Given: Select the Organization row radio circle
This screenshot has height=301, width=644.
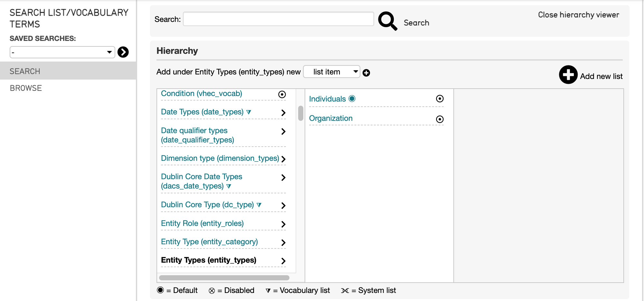Looking at the screenshot, I should click(x=440, y=119).
